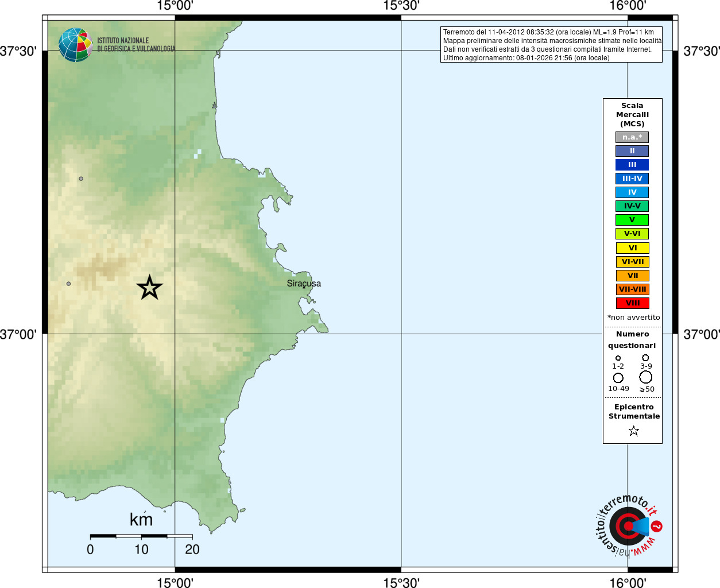Viewport: 720px width, 588px height.
Task: Click the ≥50 questionnaires circle symbol
Action: 646,377
